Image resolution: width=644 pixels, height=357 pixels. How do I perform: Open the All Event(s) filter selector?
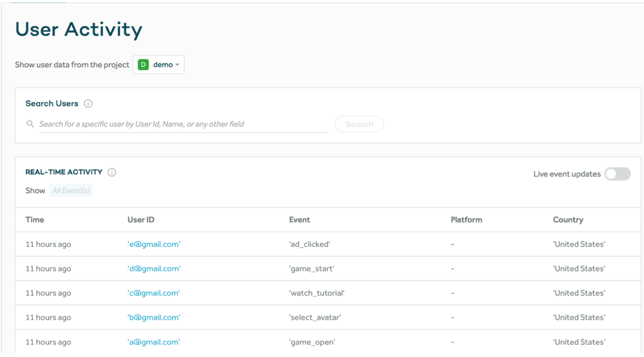pos(71,190)
